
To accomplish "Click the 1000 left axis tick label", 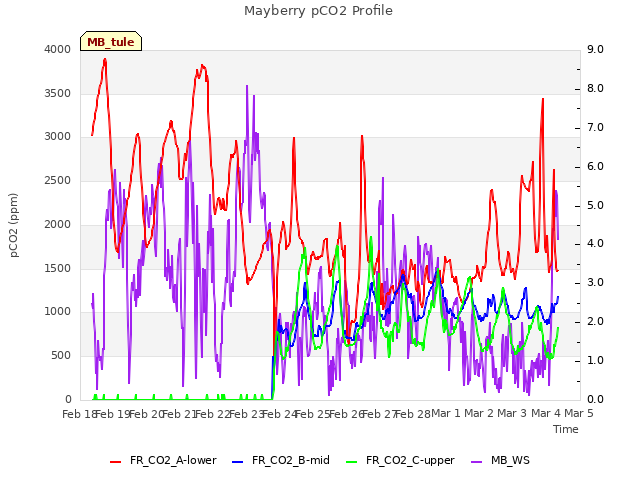I will pyautogui.click(x=58, y=312).
